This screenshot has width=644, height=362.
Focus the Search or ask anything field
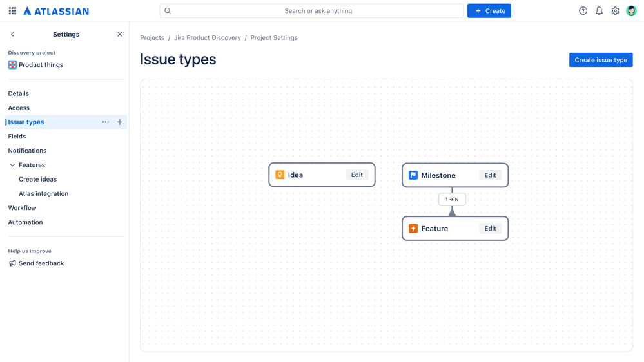point(312,11)
